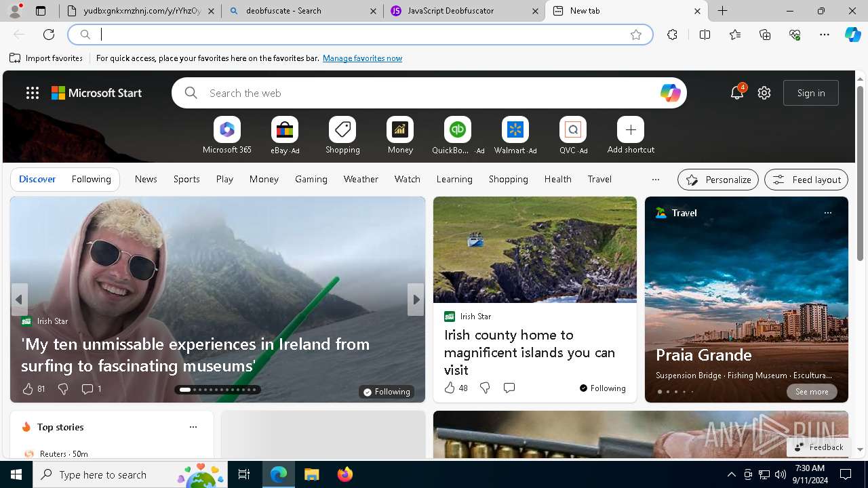Open the Sports category

pos(186,179)
